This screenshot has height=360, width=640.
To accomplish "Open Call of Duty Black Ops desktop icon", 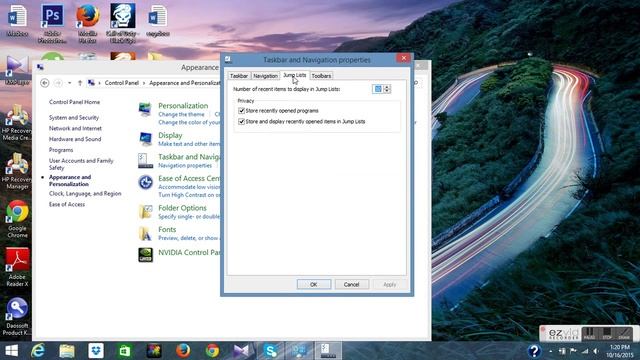I will click(x=122, y=23).
